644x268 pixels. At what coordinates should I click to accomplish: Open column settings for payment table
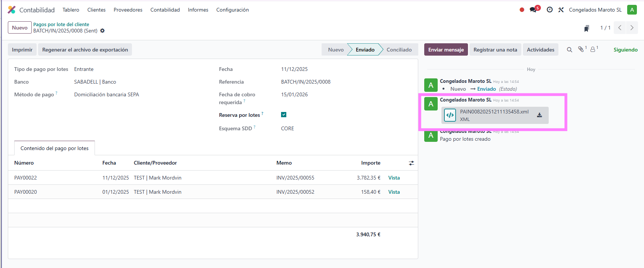(x=411, y=163)
